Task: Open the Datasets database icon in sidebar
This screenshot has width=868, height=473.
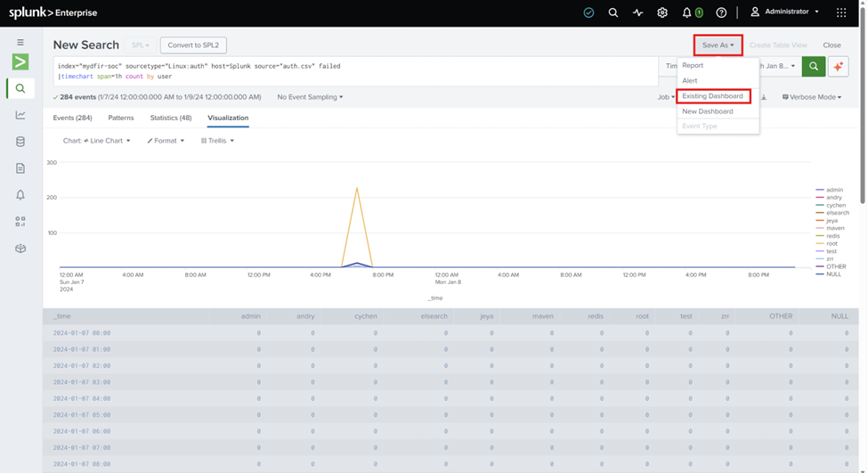Action: 20,142
